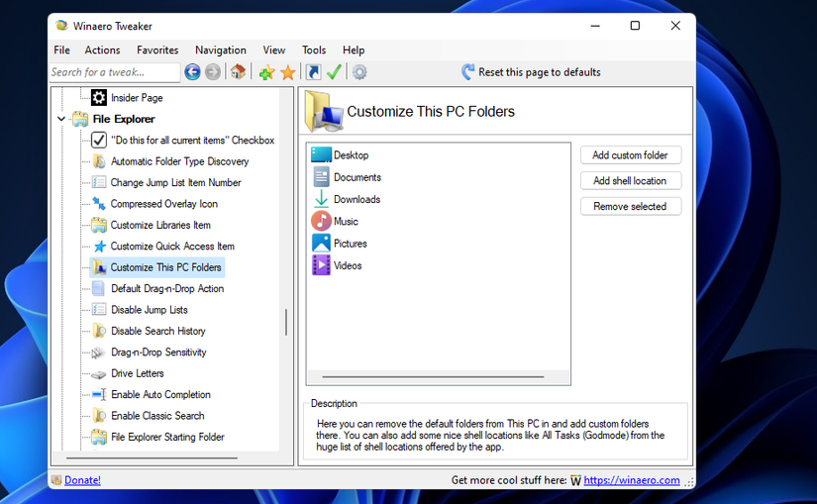The image size is (817, 504).
Task: Click the Customize Quick Access star icon
Action: click(x=99, y=246)
